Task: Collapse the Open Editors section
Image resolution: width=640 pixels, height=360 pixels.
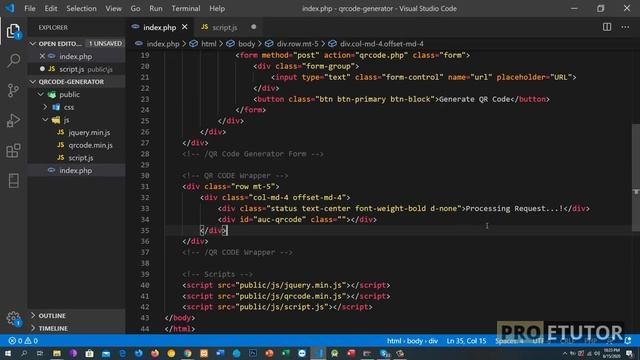Action: [x=33, y=44]
